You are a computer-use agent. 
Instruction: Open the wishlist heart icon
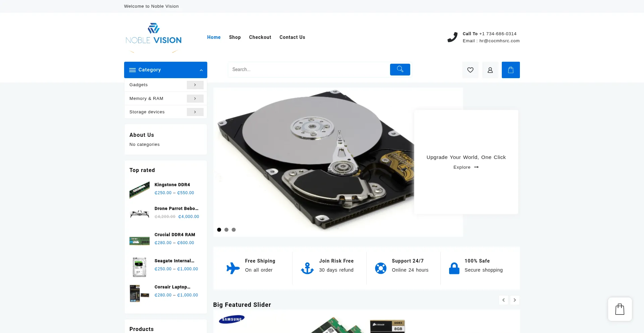470,70
